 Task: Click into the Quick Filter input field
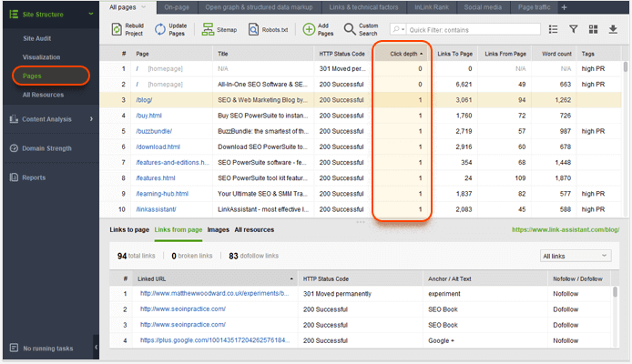click(474, 29)
